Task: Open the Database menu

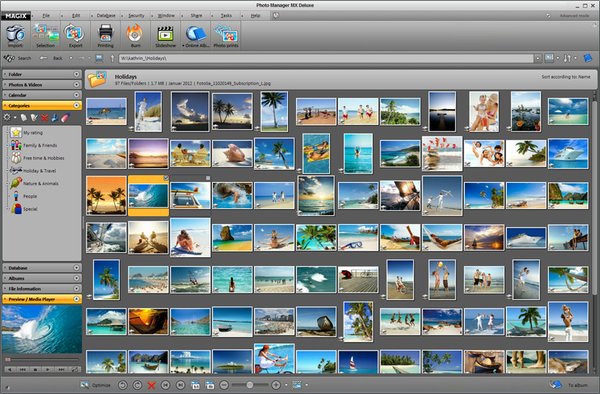Action: click(106, 16)
